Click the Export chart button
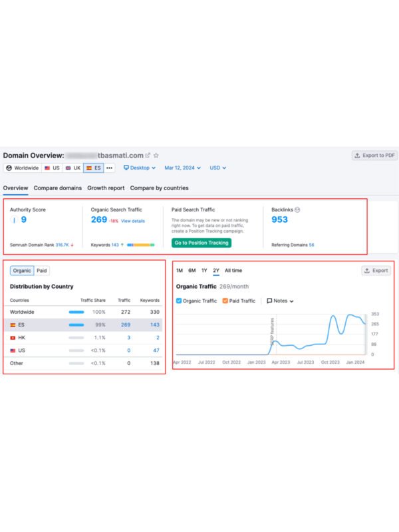 [376, 271]
